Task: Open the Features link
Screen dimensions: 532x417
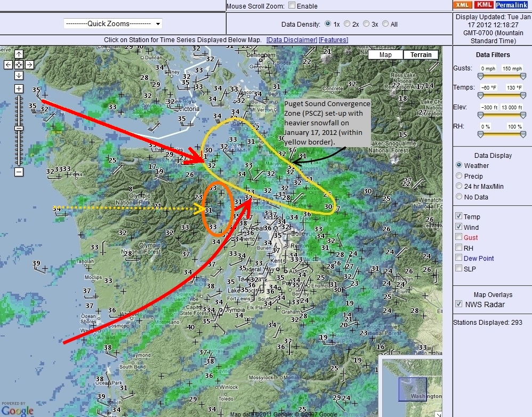Action: click(x=334, y=39)
